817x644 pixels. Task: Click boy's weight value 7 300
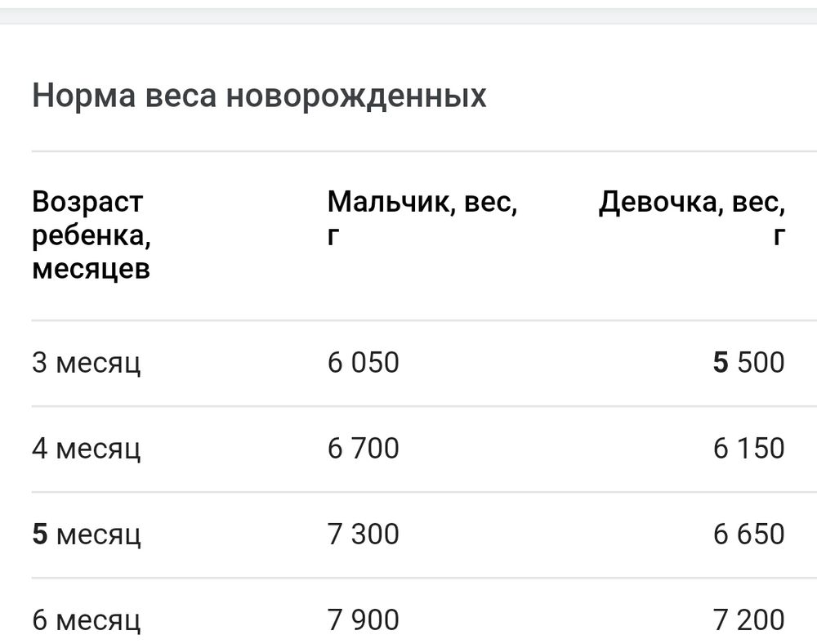tap(364, 534)
